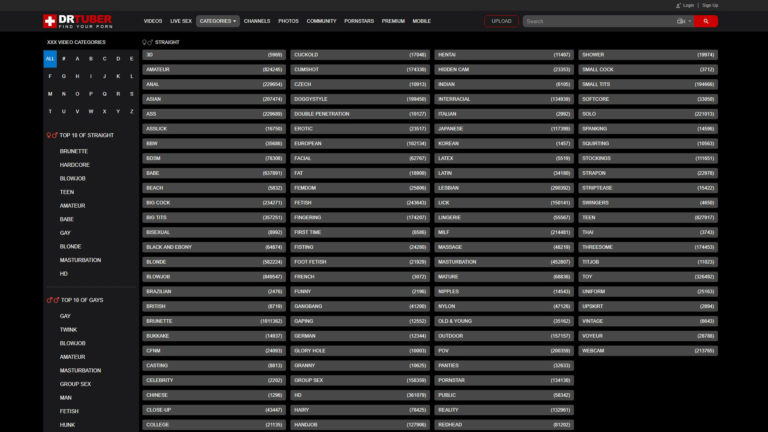Open the Sign Up link
Screen dimensions: 768x432
coord(710,5)
